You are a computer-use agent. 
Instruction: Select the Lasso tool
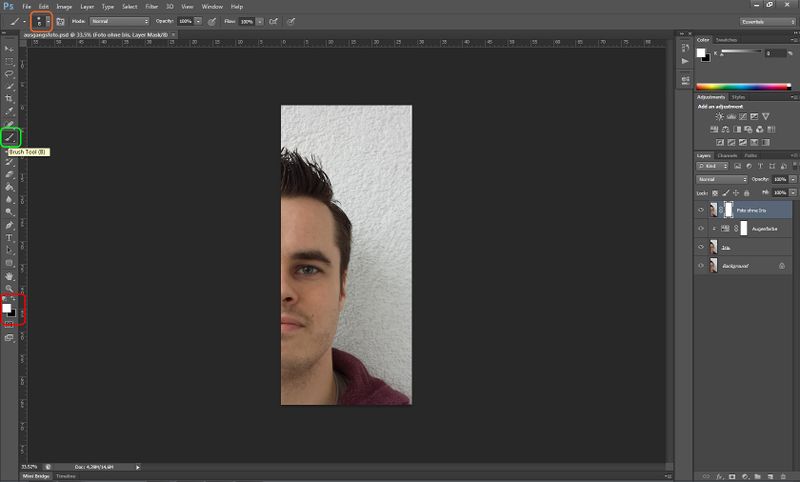click(10, 73)
